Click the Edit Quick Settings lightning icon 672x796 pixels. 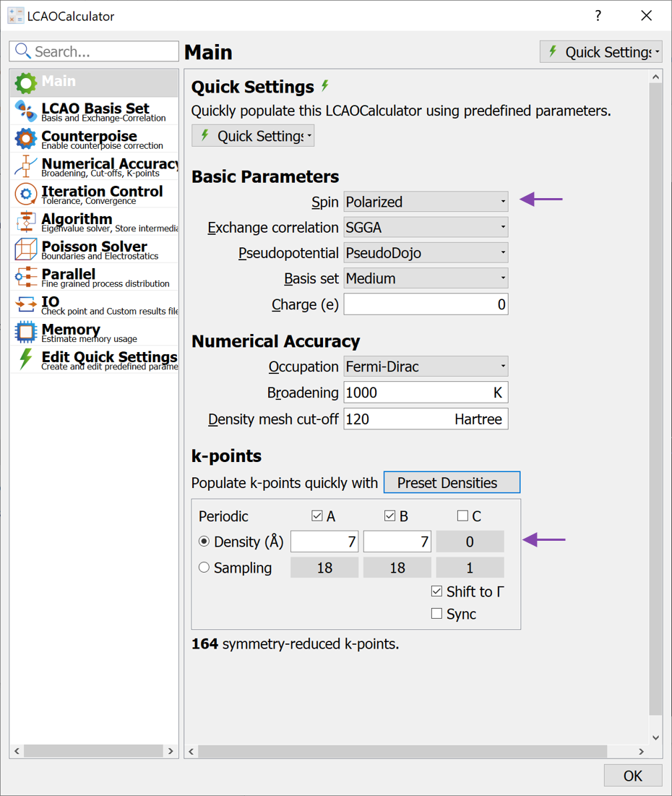tap(25, 359)
